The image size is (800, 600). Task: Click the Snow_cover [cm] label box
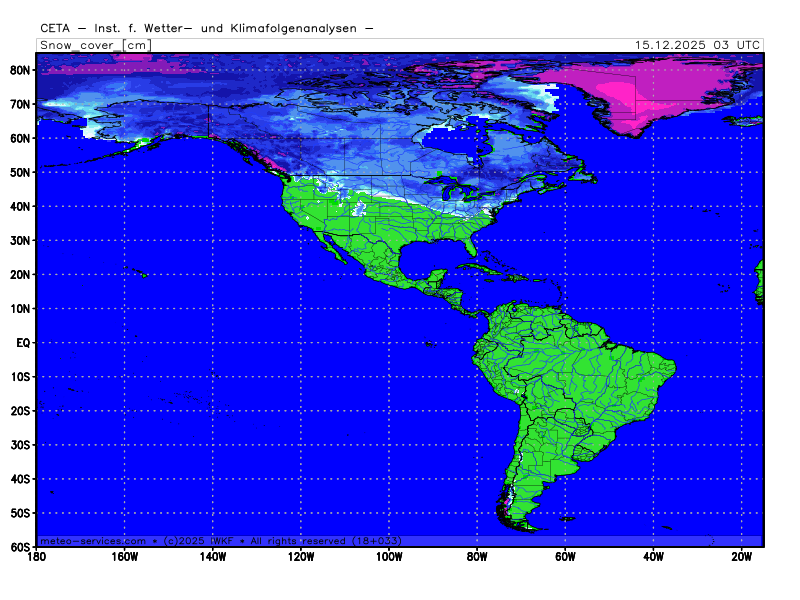pos(94,45)
